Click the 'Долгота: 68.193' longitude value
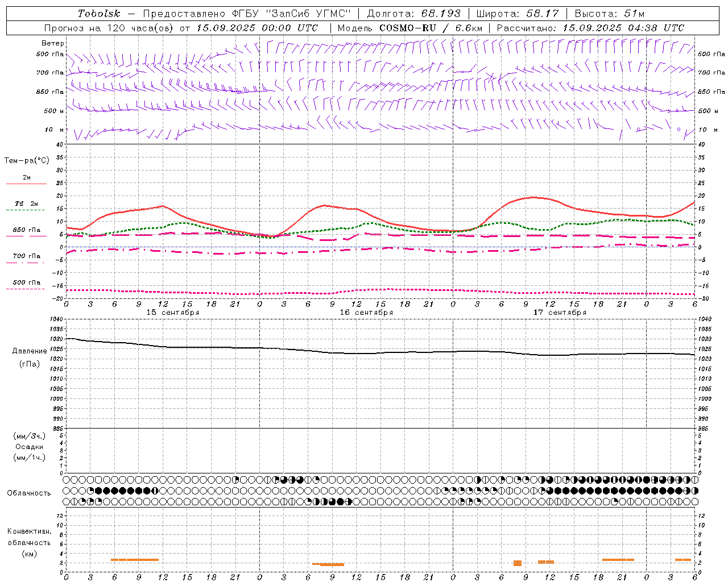728x582 pixels. coord(414,14)
